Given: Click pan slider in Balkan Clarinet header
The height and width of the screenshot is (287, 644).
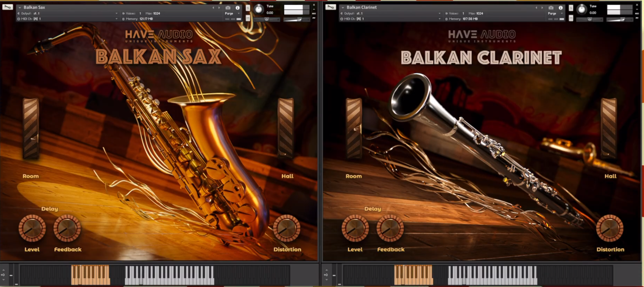Looking at the screenshot, I should [x=590, y=20].
